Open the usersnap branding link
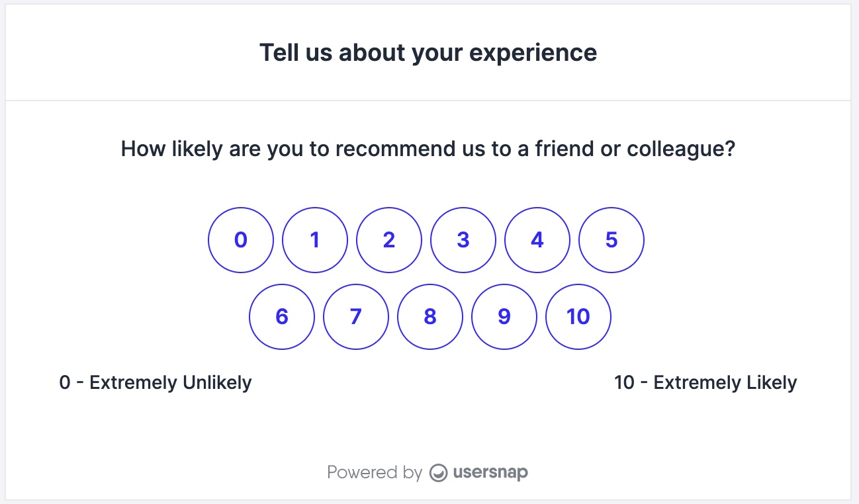Image resolution: width=859 pixels, height=504 pixels. coord(488,472)
